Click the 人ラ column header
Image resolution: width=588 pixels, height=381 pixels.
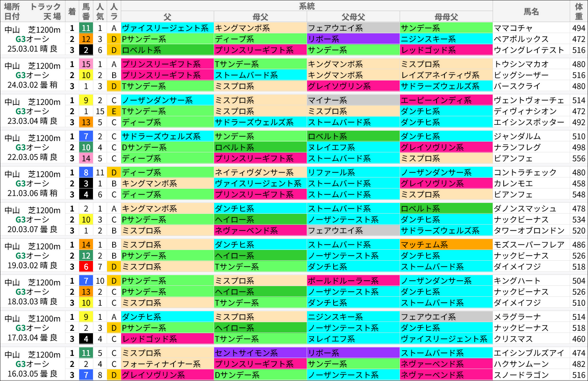[114, 12]
